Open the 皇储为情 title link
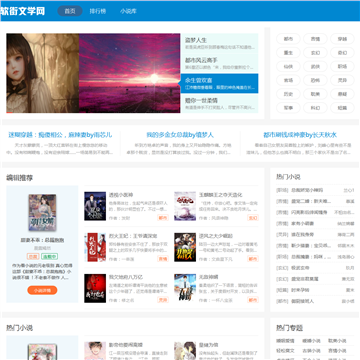The image size is (360, 360). pyautogui.click(x=208, y=345)
